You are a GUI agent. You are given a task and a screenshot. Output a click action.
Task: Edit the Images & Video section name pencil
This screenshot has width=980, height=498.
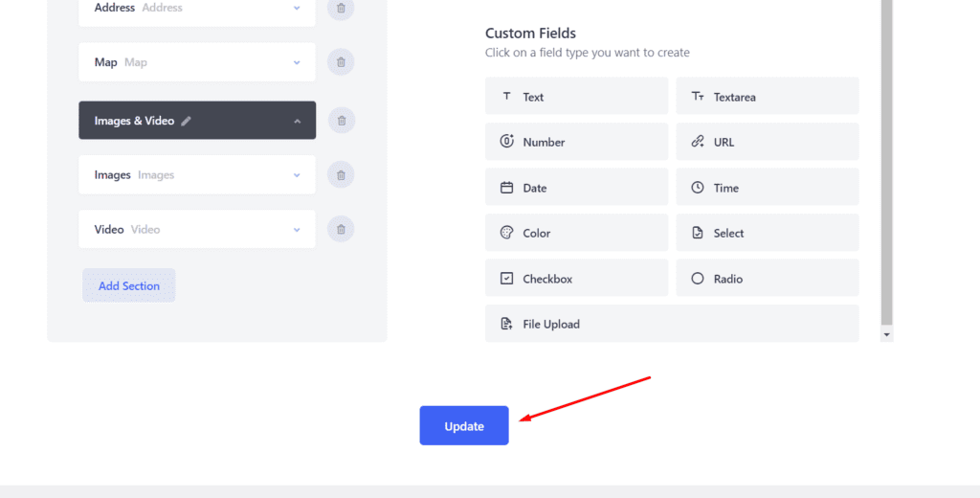tap(187, 122)
